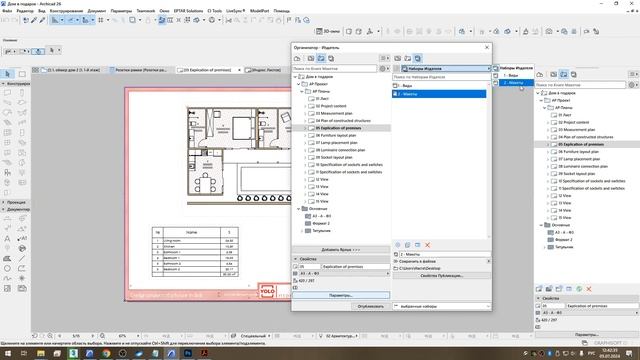Click the Опубликовать button
640x360 pixels.
370,306
